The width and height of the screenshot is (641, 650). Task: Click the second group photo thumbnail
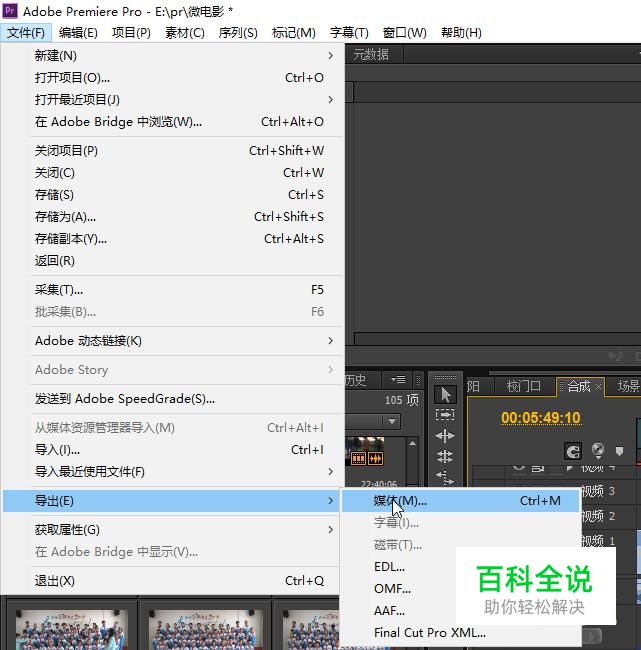coord(206,629)
